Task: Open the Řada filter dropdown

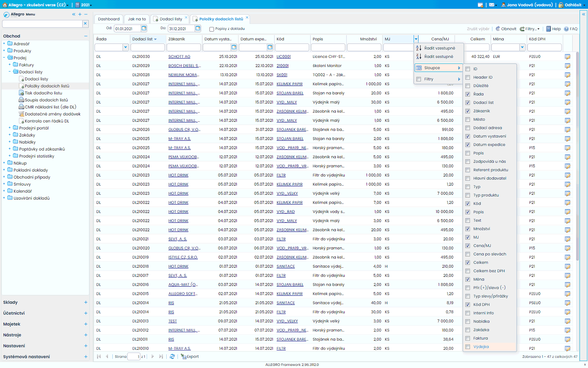Action: point(125,47)
